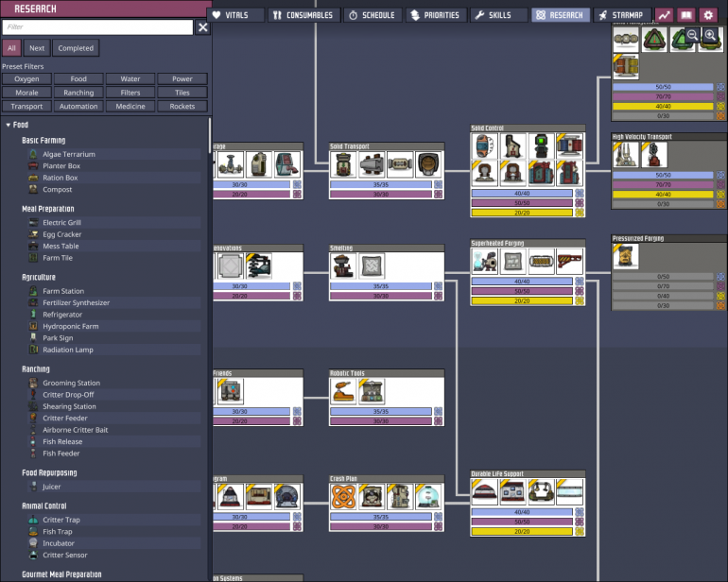This screenshot has width=728, height=582.
Task: Apply the Filters preset filter
Action: tap(130, 93)
